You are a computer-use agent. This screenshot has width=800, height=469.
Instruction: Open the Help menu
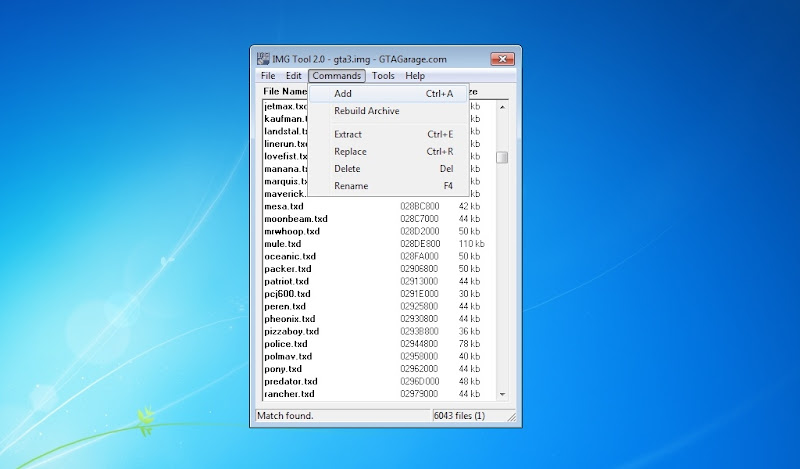pos(415,76)
